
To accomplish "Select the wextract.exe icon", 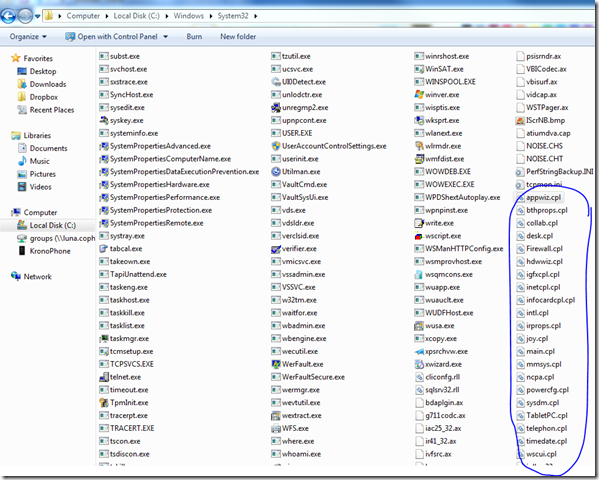I will tap(276, 415).
